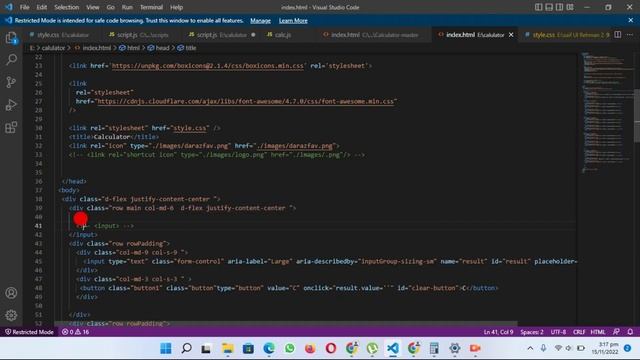Screen dimensions: 640x360
Task: Open Microsoft Edge from the taskbar
Action: coord(269,348)
